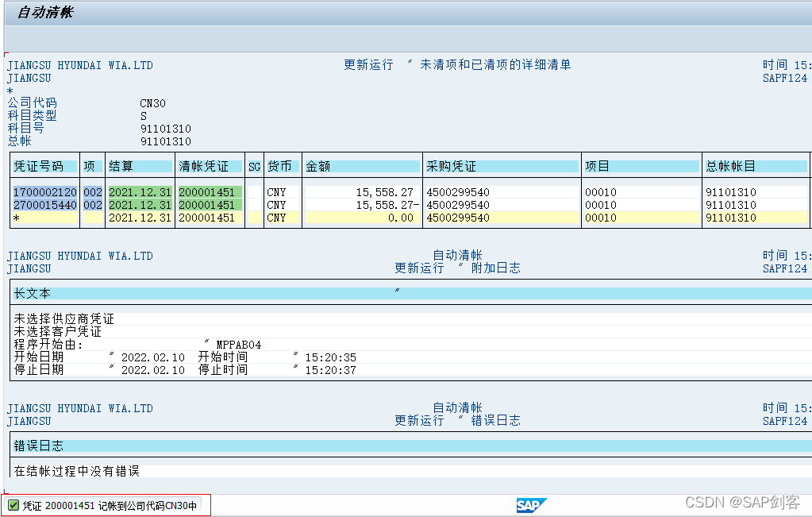The height and width of the screenshot is (517, 812).
Task: Select document number 1700002120
Action: 45,192
